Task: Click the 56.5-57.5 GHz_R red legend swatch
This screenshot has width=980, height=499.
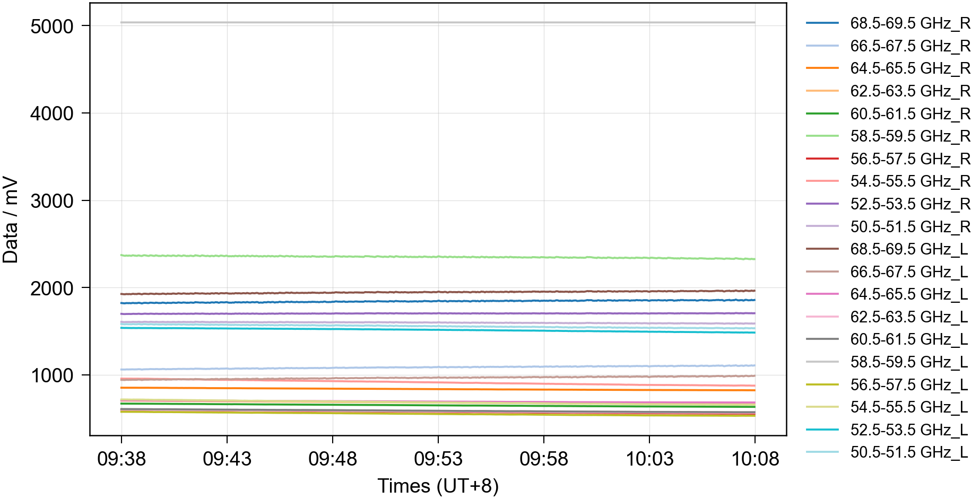Action: tap(822, 159)
